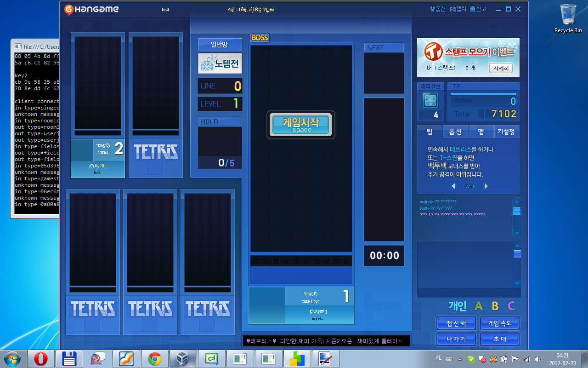The height and width of the screenshot is (368, 588).
Task: Click the PL language indicator
Action: (x=438, y=358)
